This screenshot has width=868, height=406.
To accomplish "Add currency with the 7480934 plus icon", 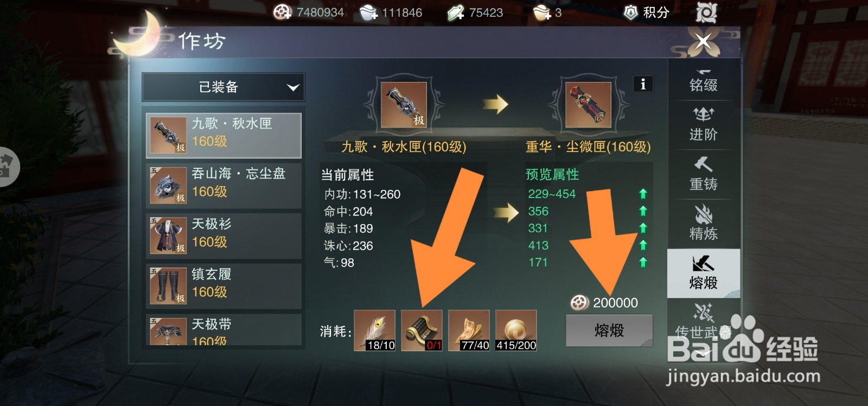I will [x=282, y=12].
